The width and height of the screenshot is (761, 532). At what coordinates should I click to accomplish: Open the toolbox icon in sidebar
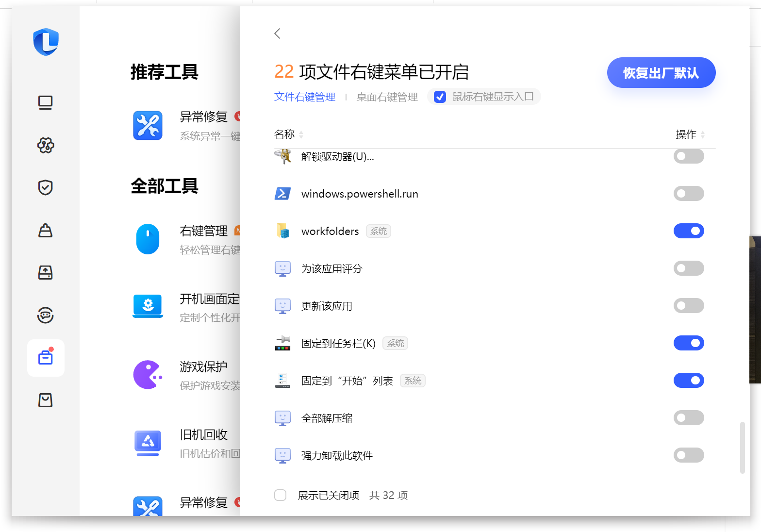(x=45, y=358)
